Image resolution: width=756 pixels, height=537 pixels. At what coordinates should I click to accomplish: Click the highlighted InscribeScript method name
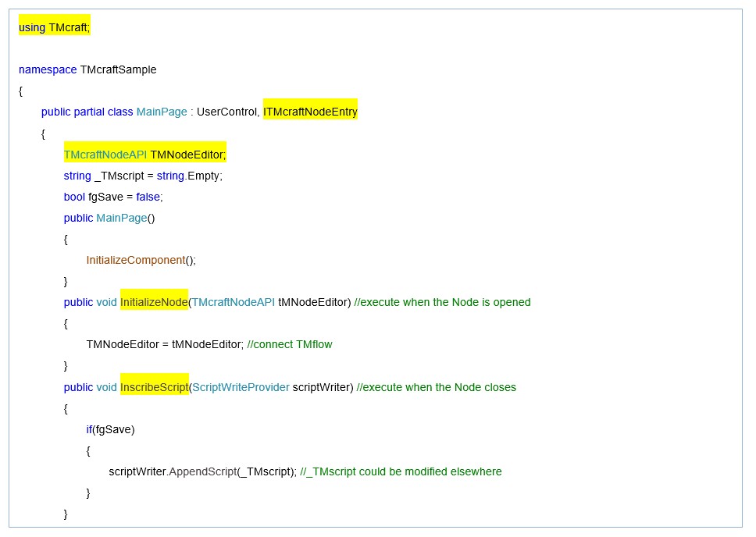point(154,387)
